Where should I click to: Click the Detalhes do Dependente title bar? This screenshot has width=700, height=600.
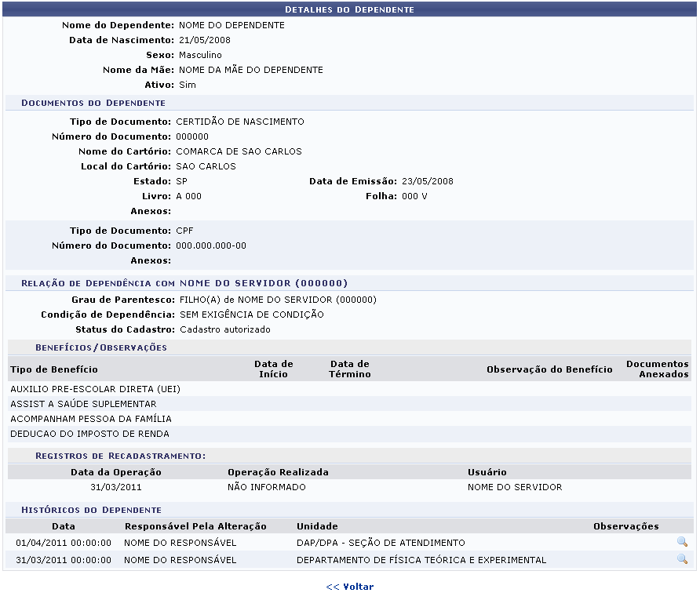349,9
